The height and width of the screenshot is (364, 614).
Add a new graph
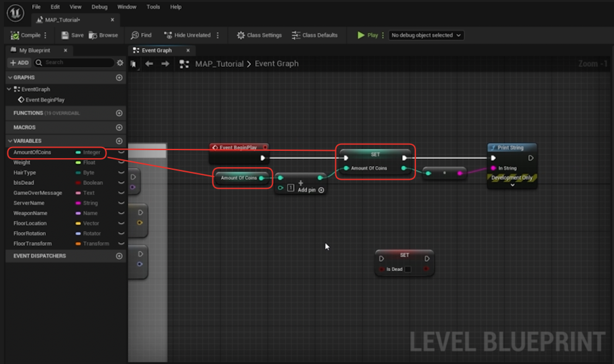click(119, 77)
